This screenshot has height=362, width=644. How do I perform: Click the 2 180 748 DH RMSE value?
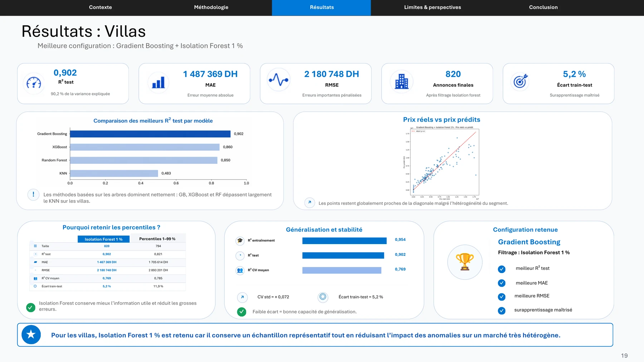[332, 74]
